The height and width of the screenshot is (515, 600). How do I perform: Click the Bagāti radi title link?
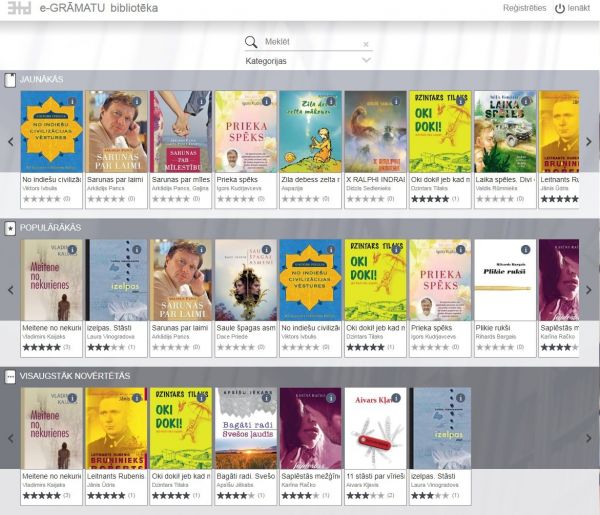point(246,476)
